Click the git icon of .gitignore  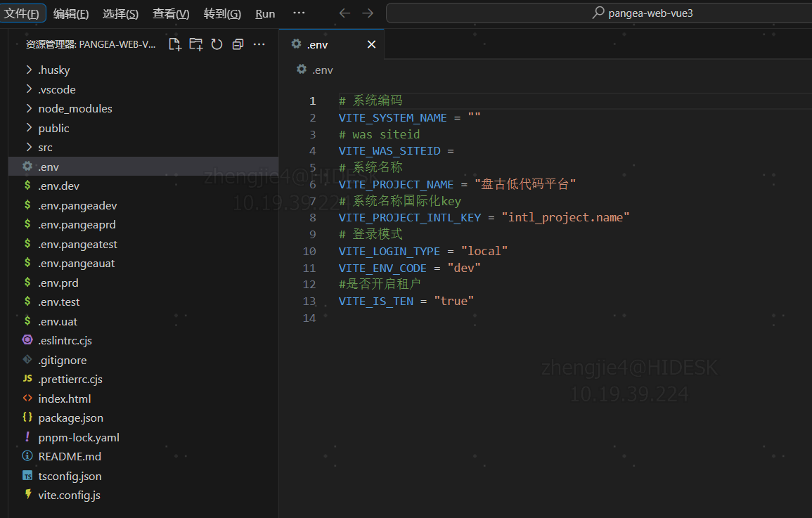click(27, 359)
